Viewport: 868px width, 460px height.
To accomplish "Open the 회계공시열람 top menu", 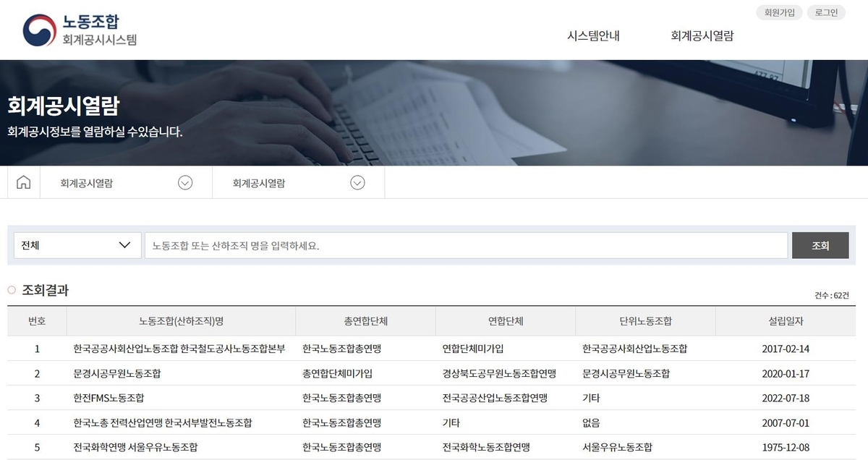I will (702, 35).
